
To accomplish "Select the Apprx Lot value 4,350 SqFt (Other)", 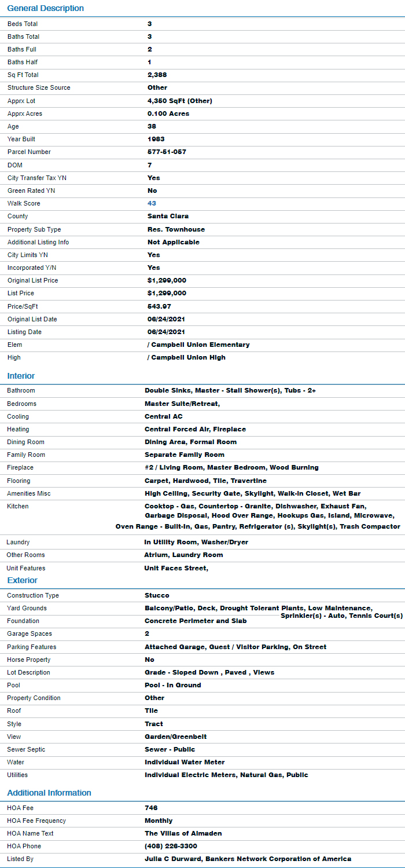I will pos(180,101).
